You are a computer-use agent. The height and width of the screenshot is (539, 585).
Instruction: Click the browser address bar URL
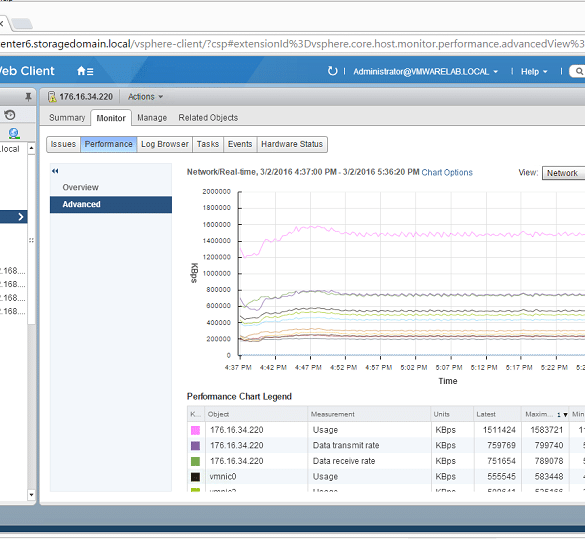[292, 44]
